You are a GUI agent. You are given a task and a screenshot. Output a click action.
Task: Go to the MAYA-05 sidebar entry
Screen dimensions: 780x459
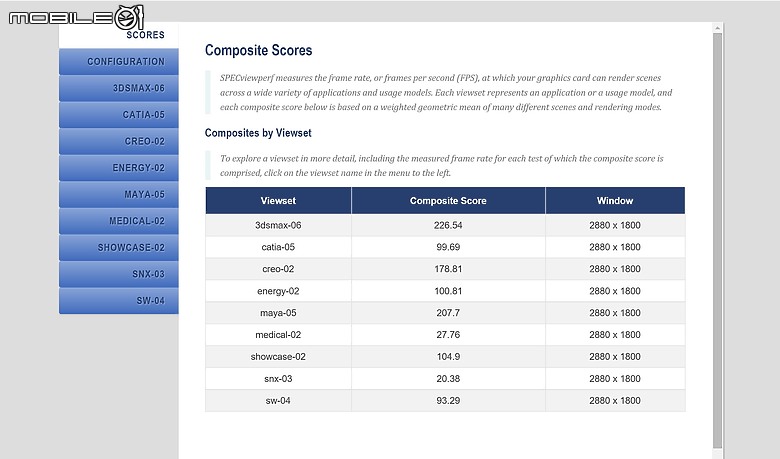click(x=119, y=194)
